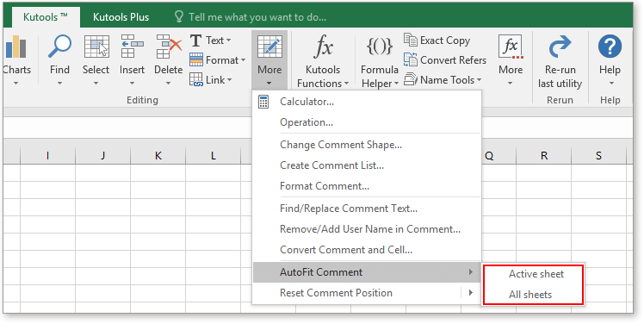Choose Create Comment List... menu item
The height and width of the screenshot is (324, 644).
click(367, 165)
